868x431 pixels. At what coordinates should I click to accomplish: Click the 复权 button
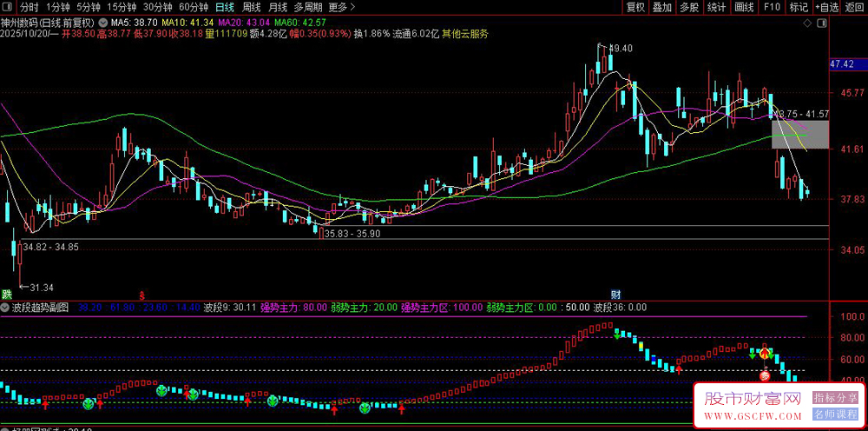tap(635, 7)
